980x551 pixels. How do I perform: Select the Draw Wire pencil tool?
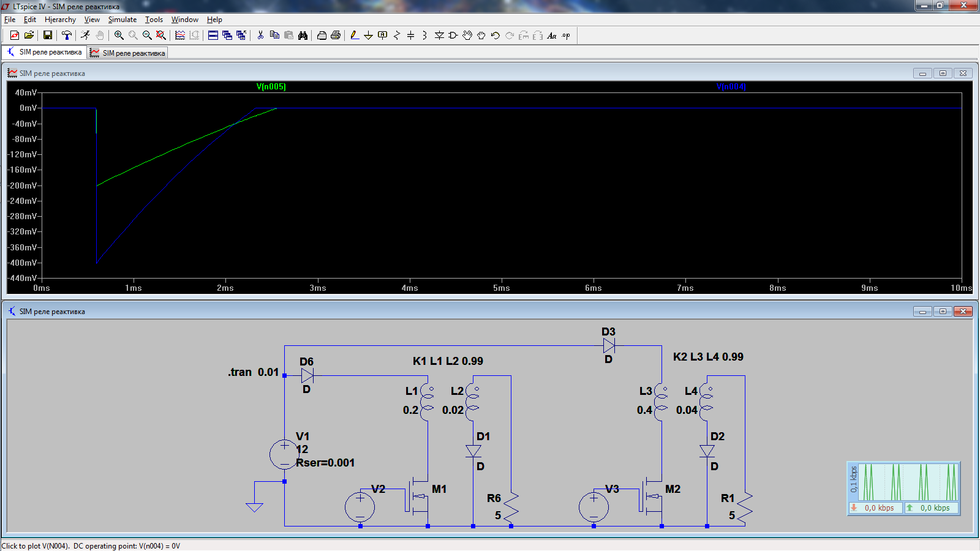click(354, 36)
